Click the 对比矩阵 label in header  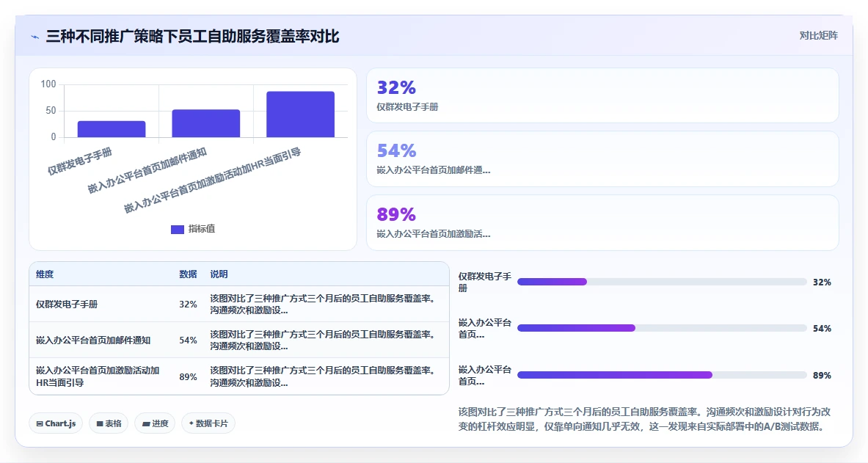(818, 35)
